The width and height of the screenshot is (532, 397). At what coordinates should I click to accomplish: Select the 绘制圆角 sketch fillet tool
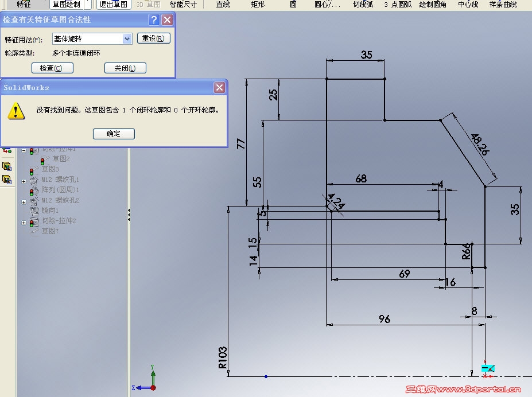(433, 5)
